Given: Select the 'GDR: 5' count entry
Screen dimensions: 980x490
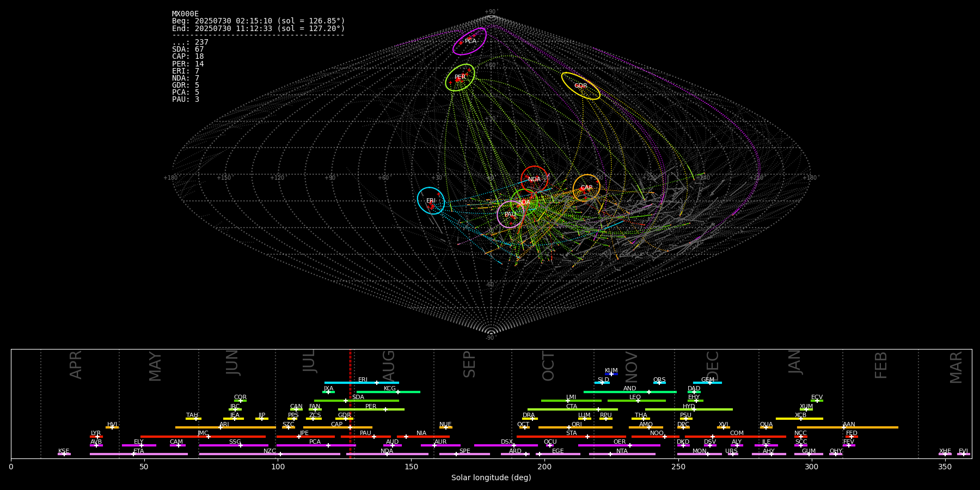Looking at the screenshot, I should point(186,85).
